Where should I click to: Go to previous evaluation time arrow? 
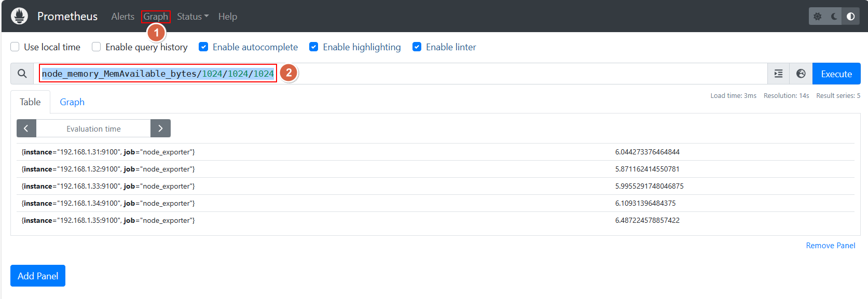[x=26, y=129]
